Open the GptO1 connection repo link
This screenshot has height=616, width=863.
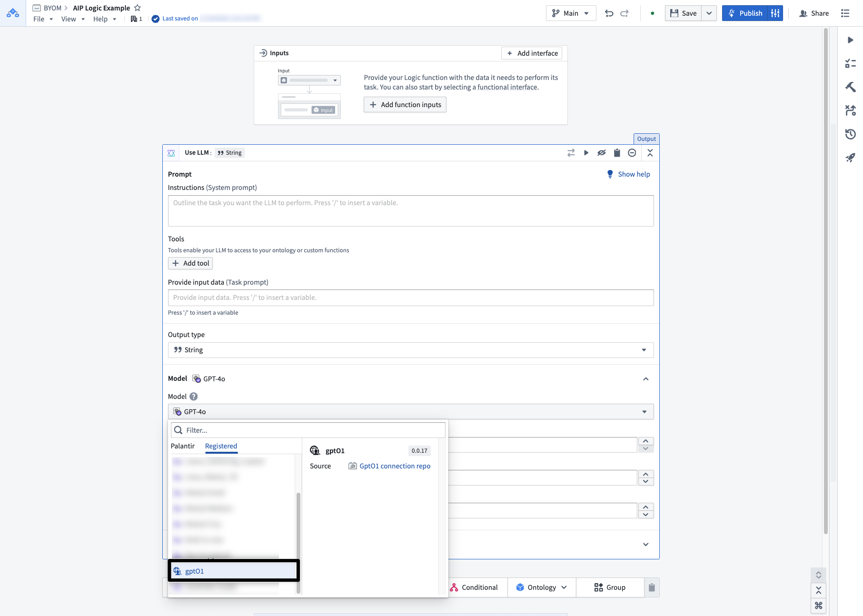tap(395, 466)
